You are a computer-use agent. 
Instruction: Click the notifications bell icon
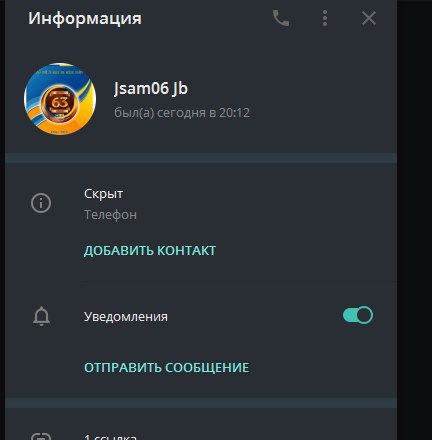pos(41,316)
